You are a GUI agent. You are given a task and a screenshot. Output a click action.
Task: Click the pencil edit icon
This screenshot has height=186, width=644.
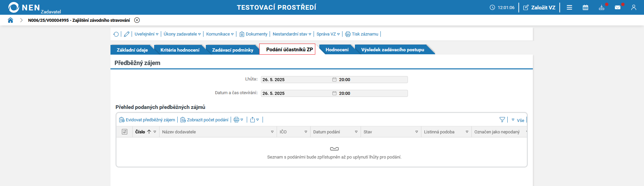click(x=127, y=34)
